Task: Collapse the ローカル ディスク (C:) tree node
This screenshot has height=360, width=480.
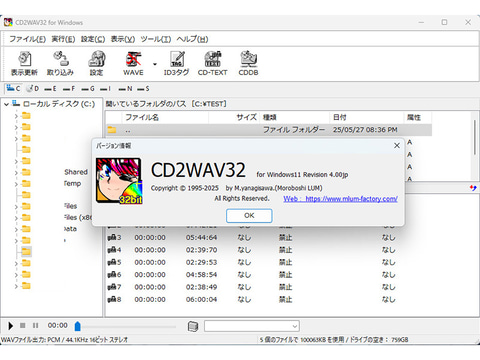Action: 6,104
